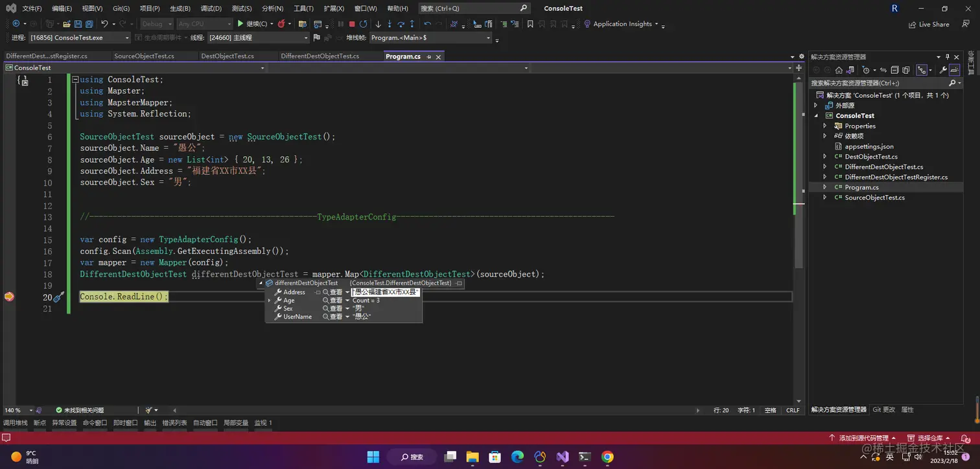Click Application Insights toolbar button
Image resolution: width=980 pixels, height=469 pixels.
point(622,24)
